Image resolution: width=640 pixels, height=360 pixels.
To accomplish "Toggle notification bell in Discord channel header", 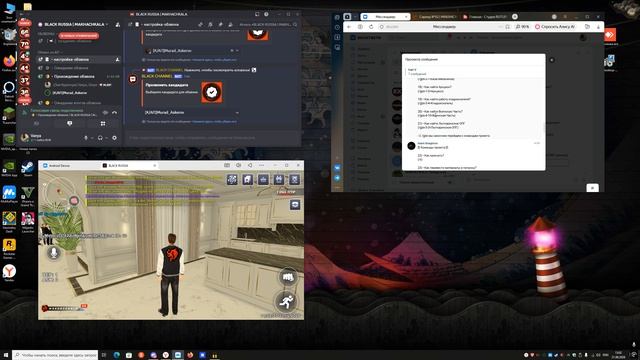I will 210,24.
